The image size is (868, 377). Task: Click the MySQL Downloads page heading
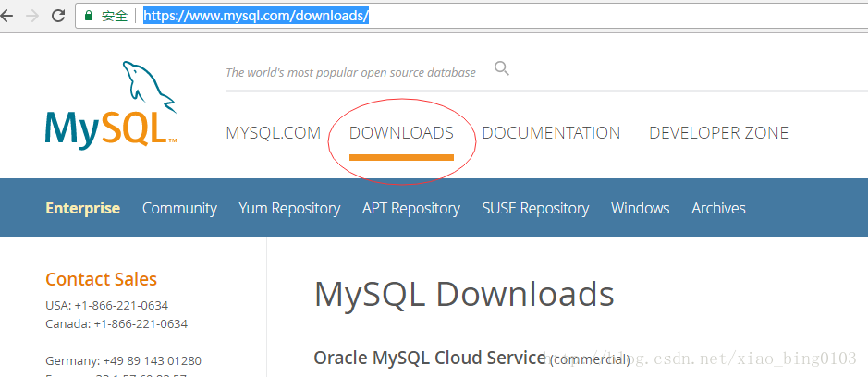point(464,294)
